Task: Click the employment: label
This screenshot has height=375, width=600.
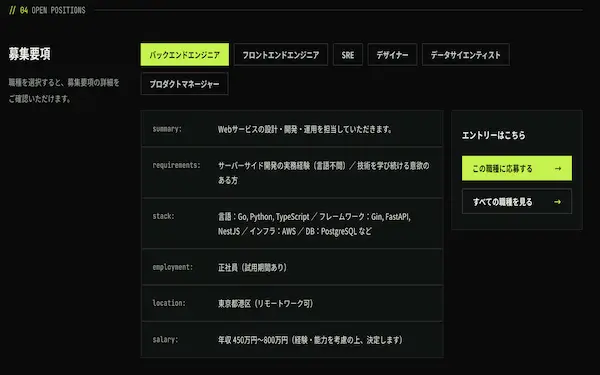Action: point(173,267)
